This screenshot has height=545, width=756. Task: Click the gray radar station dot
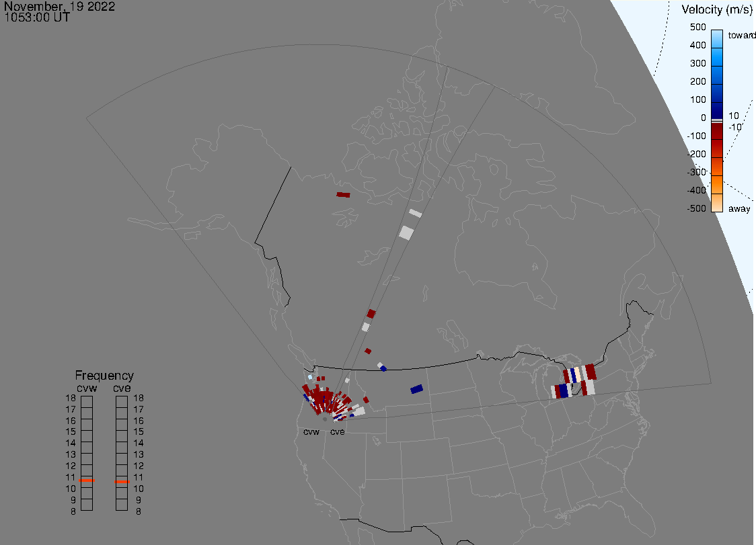coord(325,419)
